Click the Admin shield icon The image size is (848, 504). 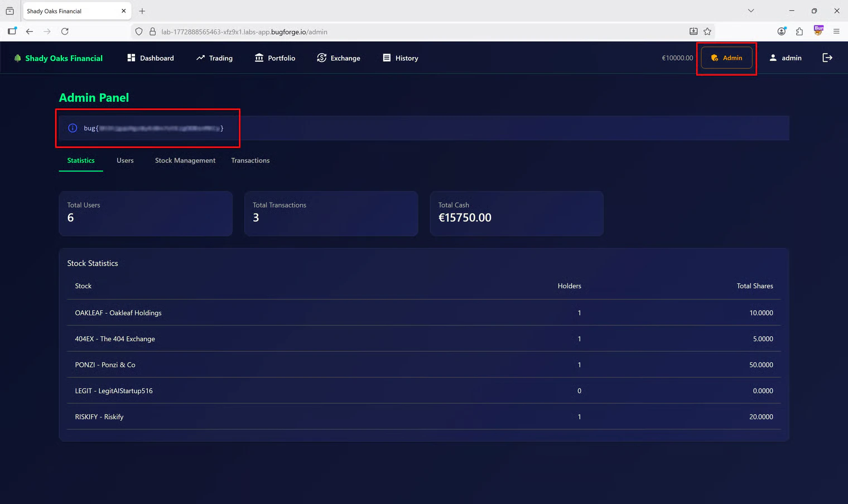click(715, 58)
